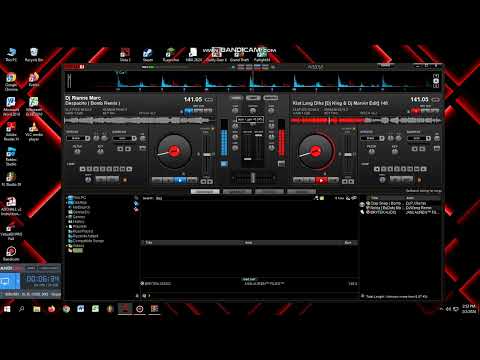Click the left deck grey song waveform

[140, 120]
